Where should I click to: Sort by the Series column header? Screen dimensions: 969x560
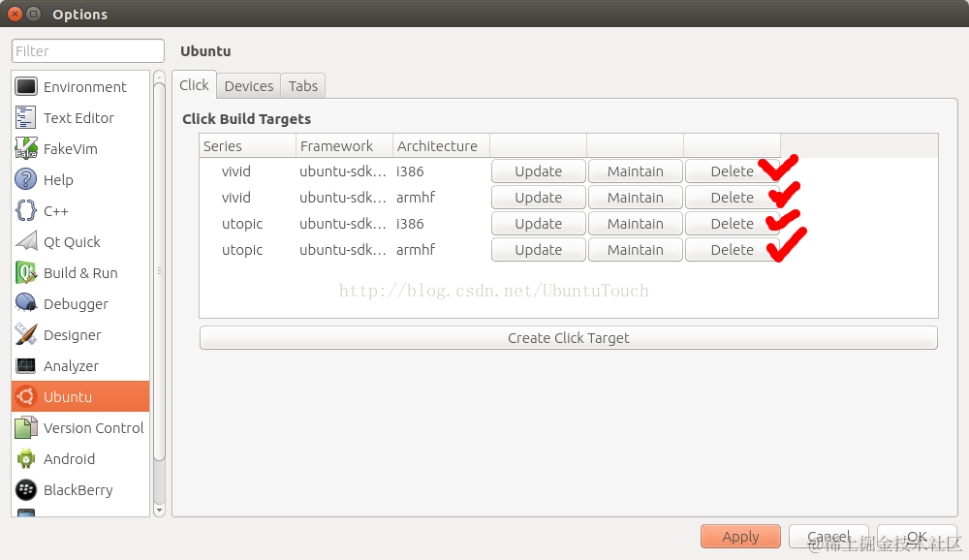[x=248, y=146]
